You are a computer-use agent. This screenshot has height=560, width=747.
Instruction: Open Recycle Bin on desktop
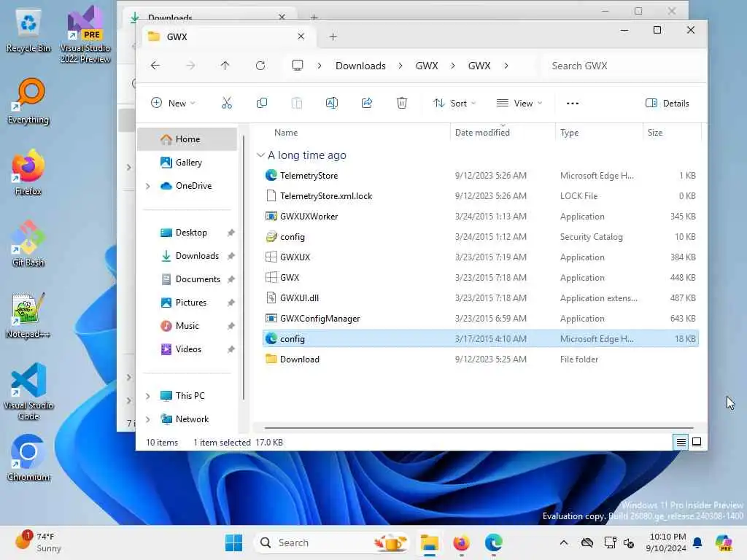[28, 29]
